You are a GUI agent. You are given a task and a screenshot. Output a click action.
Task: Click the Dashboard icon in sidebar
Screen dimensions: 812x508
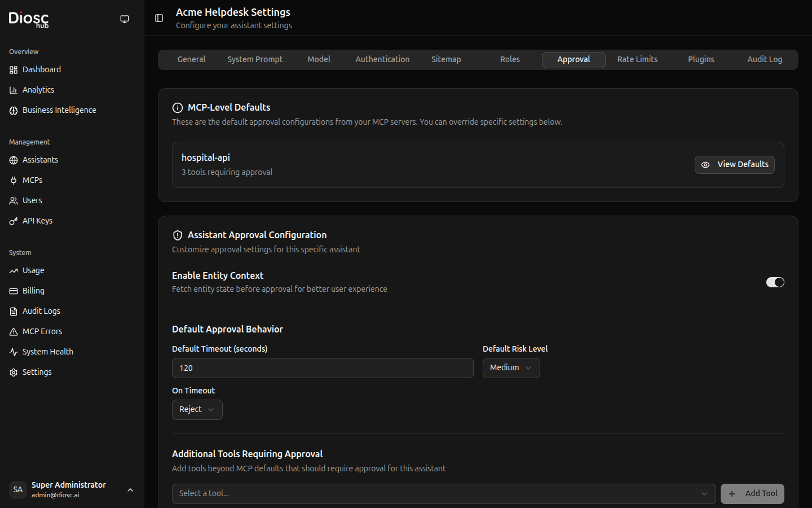pos(14,70)
